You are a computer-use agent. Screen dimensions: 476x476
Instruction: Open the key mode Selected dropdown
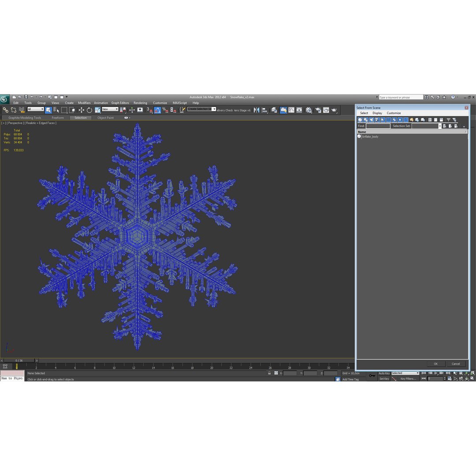pyautogui.click(x=405, y=373)
